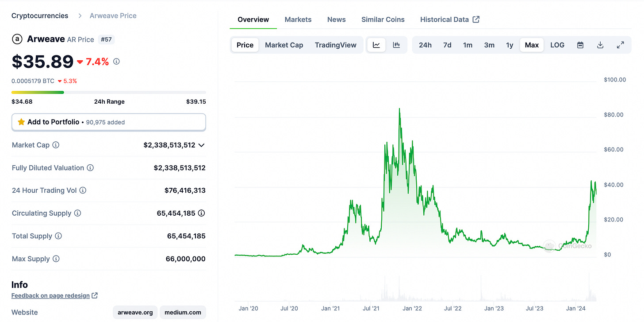The width and height of the screenshot is (644, 322).
Task: Click the $35.89 price value
Action: point(42,62)
